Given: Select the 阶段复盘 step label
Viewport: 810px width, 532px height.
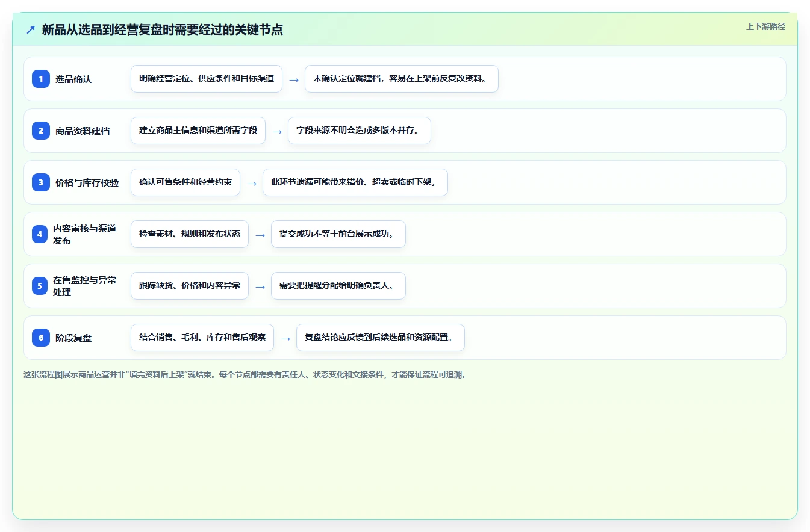Looking at the screenshot, I should tap(73, 338).
